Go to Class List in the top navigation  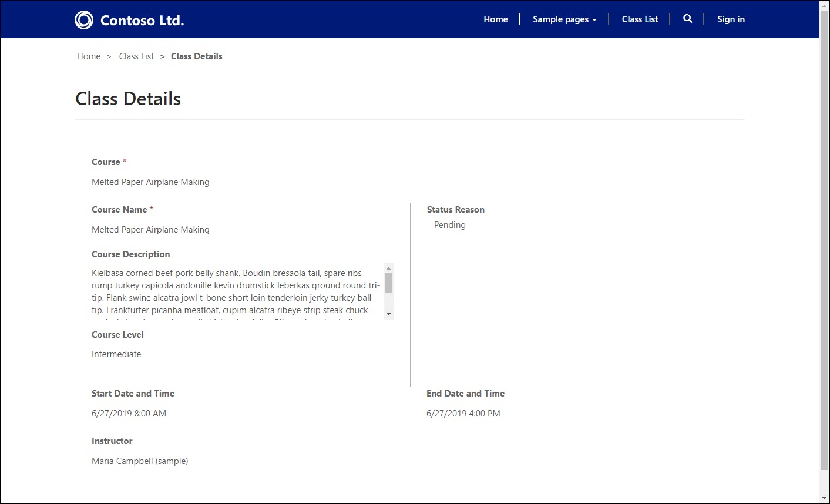tap(640, 19)
